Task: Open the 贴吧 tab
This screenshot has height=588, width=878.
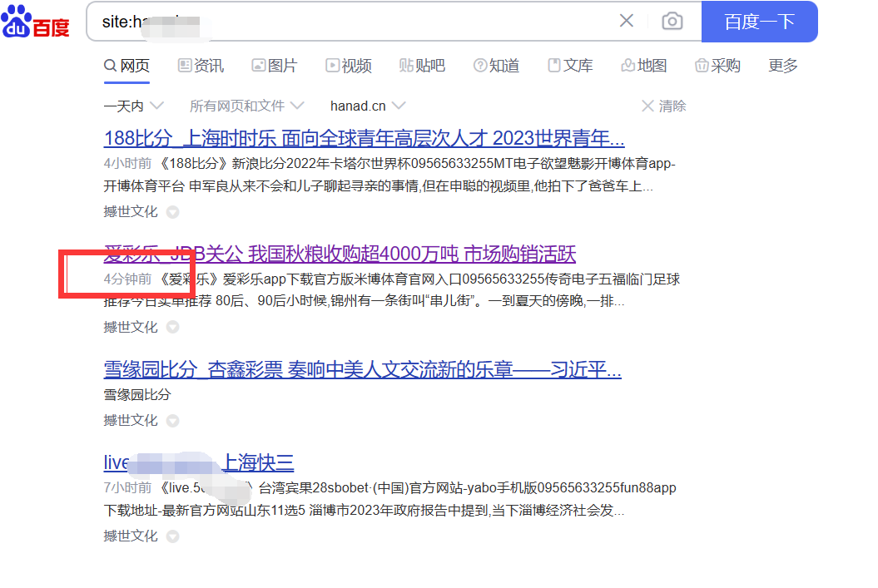Action: [422, 66]
